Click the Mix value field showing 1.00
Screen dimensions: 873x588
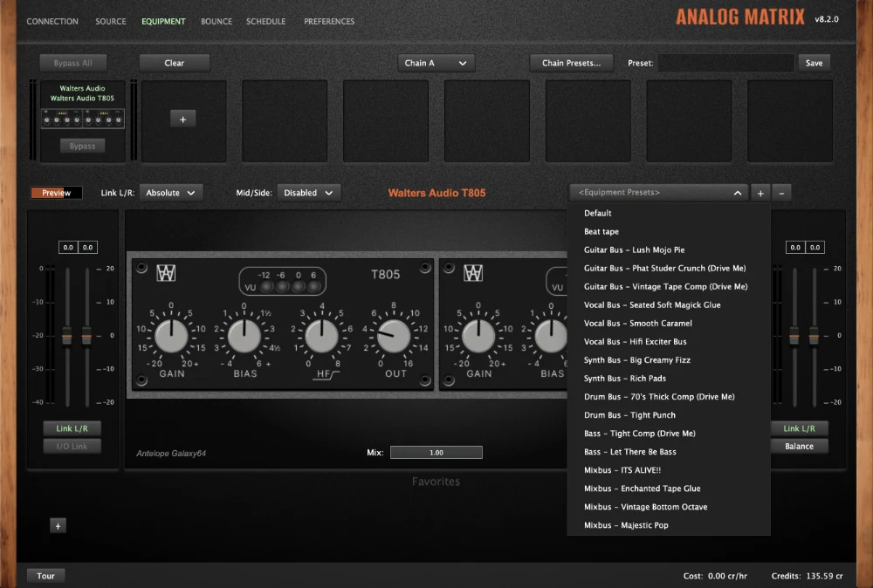436,452
